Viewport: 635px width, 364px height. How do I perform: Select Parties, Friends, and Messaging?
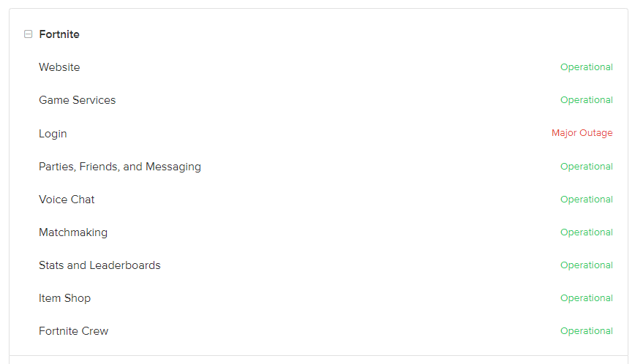119,167
